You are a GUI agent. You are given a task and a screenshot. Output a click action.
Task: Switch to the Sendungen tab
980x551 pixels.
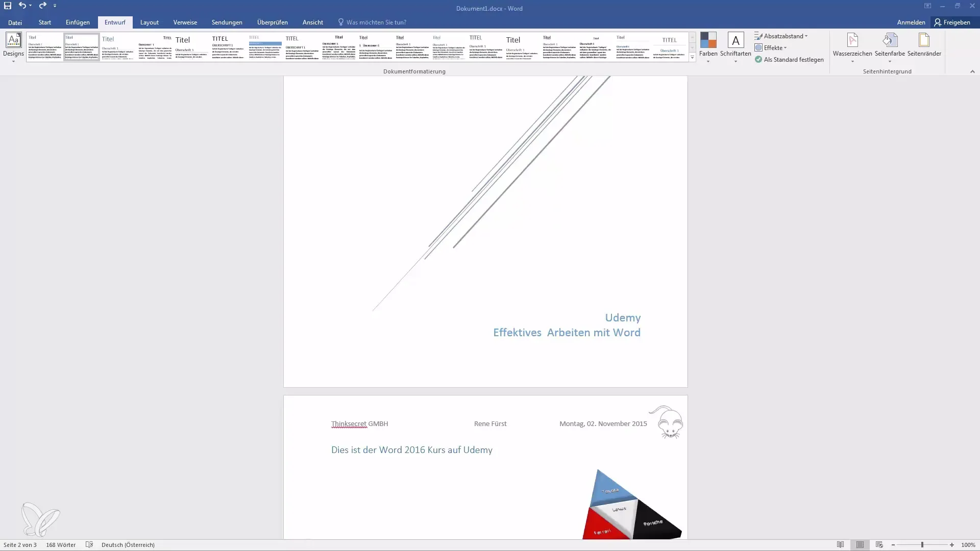coord(227,22)
